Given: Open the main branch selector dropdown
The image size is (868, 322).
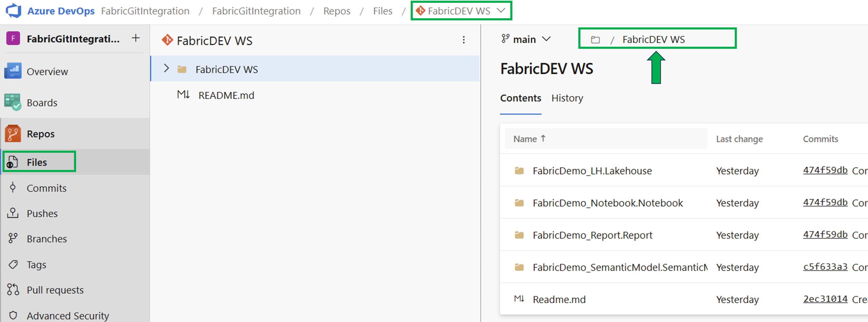Looking at the screenshot, I should (x=526, y=39).
